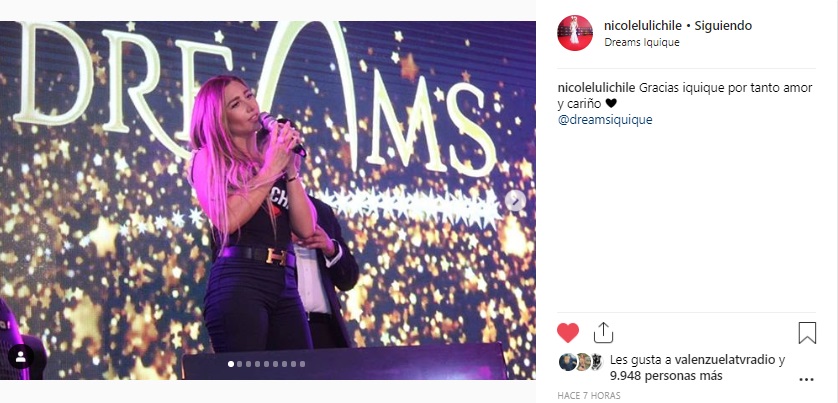This screenshot has height=403, width=838.
Task: Select first carousel indicator dot
Action: point(231,364)
